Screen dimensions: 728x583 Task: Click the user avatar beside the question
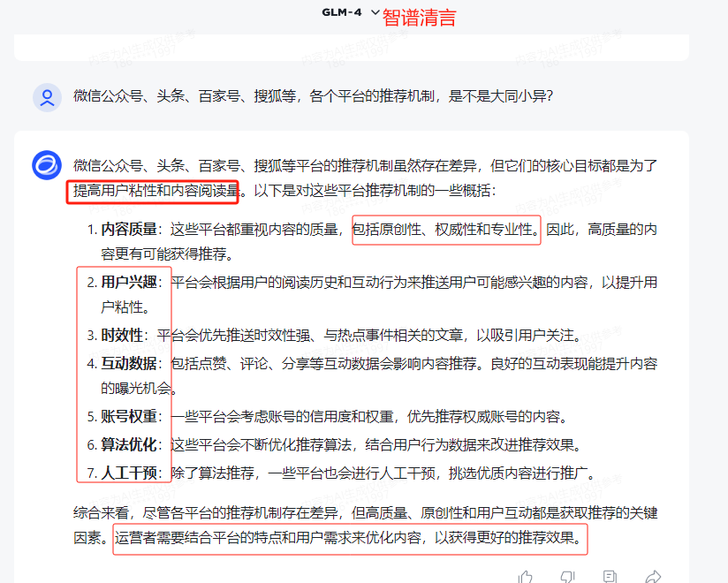(x=47, y=96)
